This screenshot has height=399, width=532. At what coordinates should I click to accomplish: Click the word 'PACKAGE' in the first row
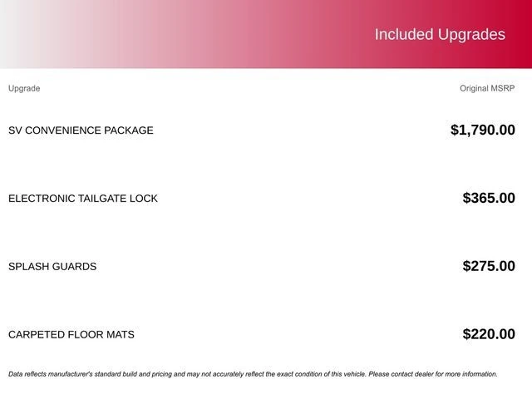pos(129,131)
